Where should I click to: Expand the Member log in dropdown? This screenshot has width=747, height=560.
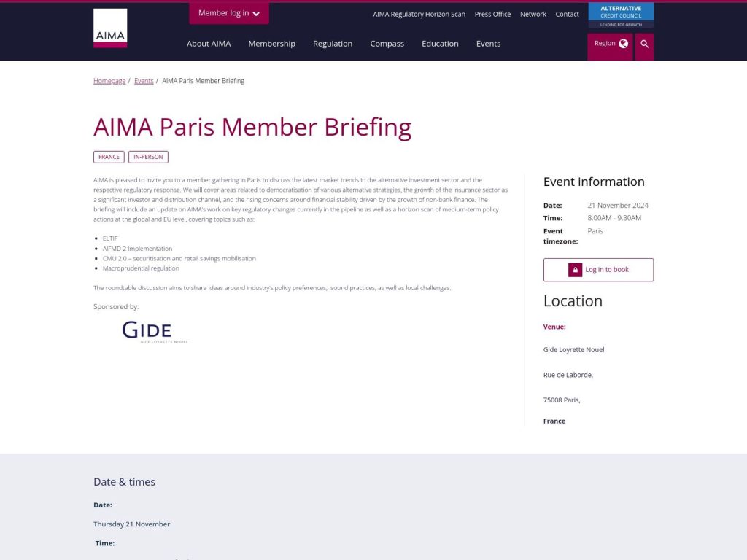pyautogui.click(x=228, y=12)
